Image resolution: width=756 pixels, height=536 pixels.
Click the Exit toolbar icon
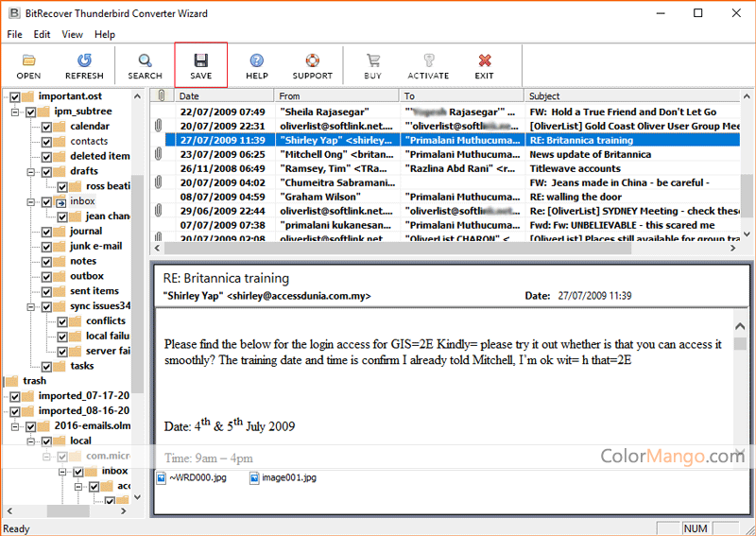(484, 61)
